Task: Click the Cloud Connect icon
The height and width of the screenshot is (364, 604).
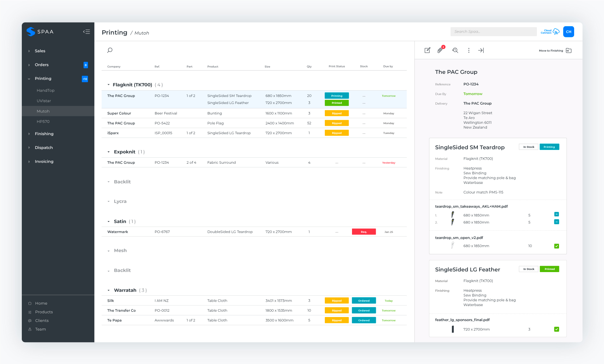Action: 550,32
